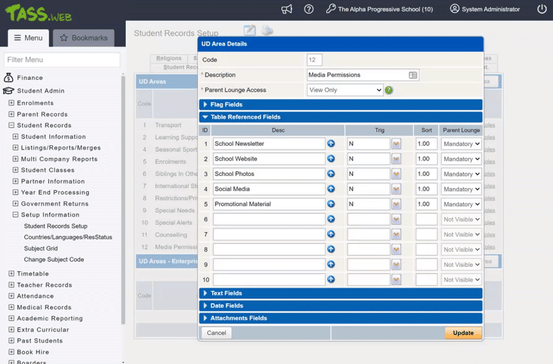Click the Desc field on row 6

coord(269,219)
